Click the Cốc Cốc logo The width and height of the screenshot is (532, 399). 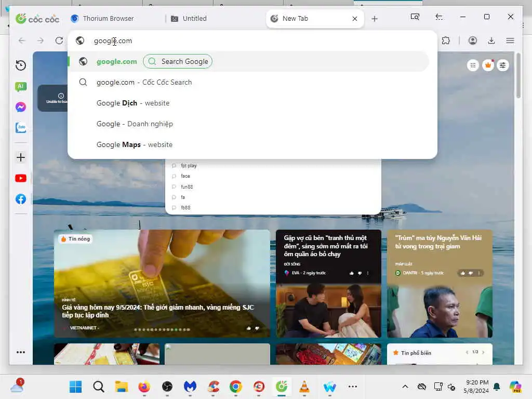click(37, 18)
